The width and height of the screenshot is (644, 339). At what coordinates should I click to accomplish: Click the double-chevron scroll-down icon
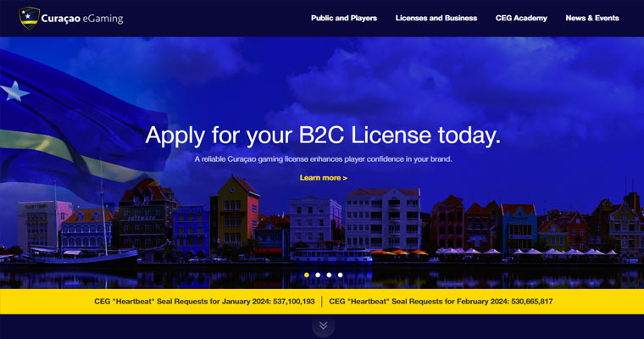pos(323,325)
